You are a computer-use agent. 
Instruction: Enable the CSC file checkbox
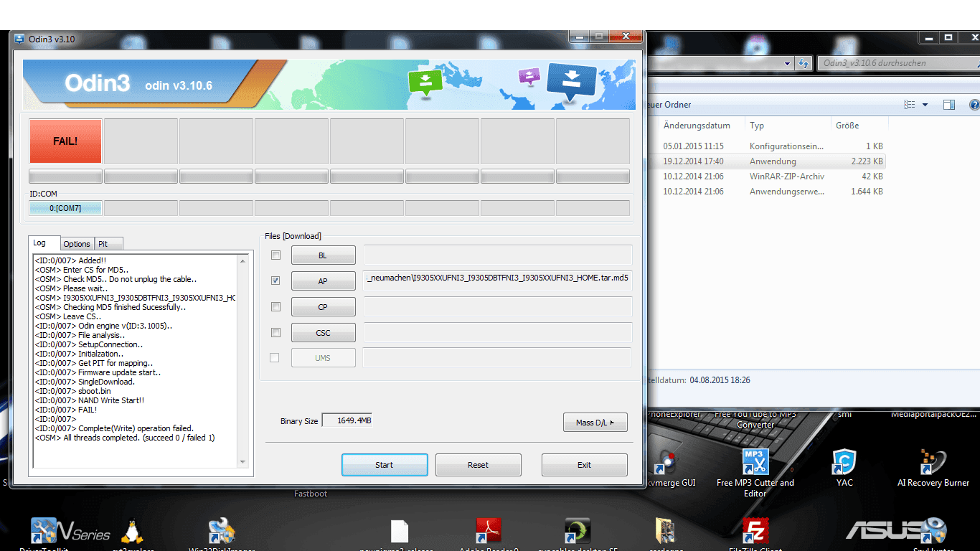pos(275,332)
